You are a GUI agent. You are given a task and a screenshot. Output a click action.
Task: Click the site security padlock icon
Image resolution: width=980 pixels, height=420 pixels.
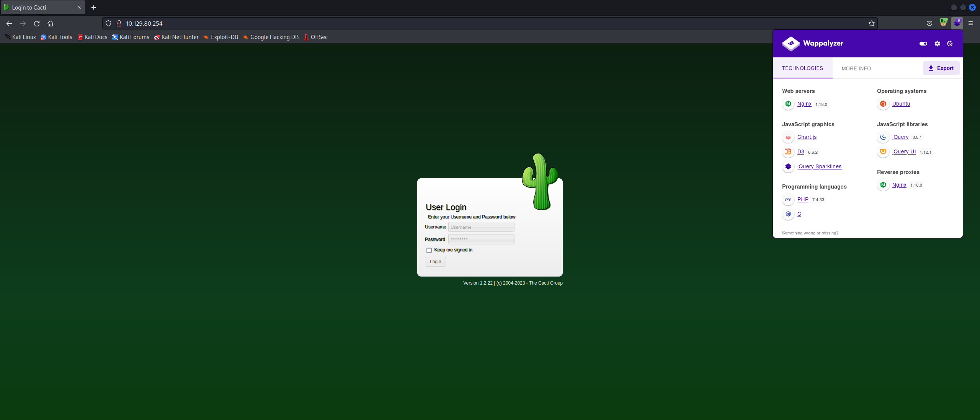[x=119, y=23]
